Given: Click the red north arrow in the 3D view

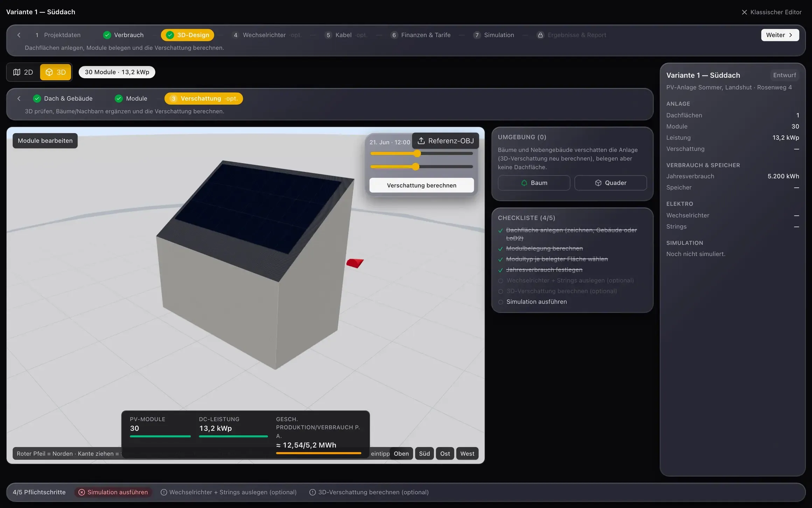Looking at the screenshot, I should [355, 263].
